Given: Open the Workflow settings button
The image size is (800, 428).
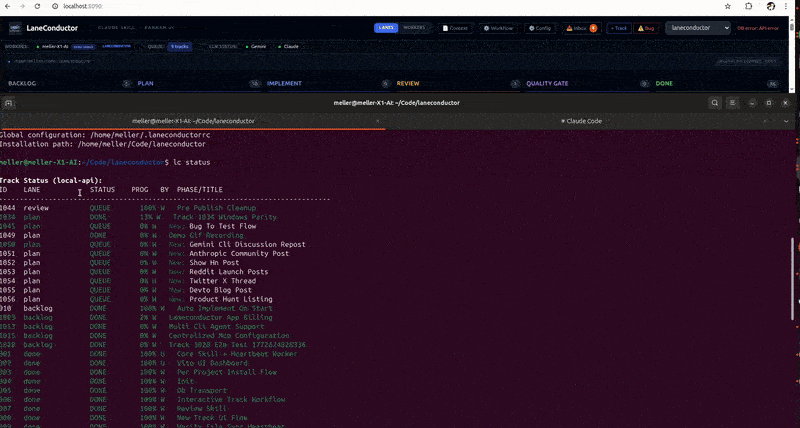Looking at the screenshot, I should (x=497, y=28).
